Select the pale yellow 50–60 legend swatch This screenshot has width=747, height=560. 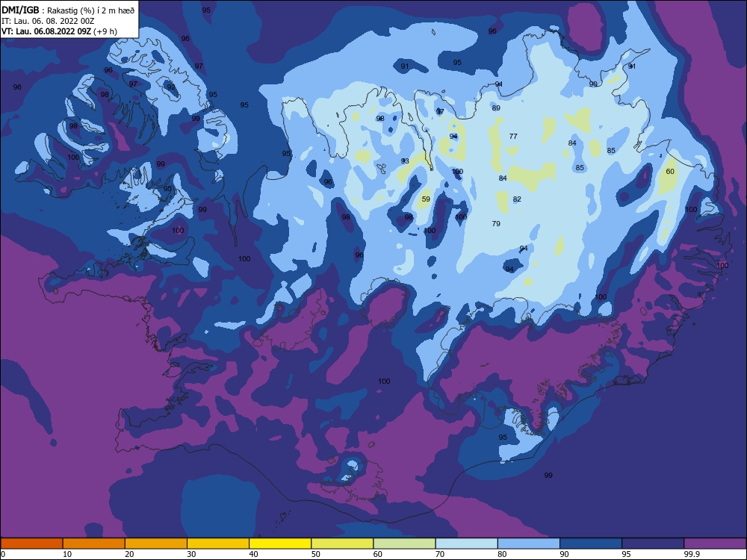point(343,544)
